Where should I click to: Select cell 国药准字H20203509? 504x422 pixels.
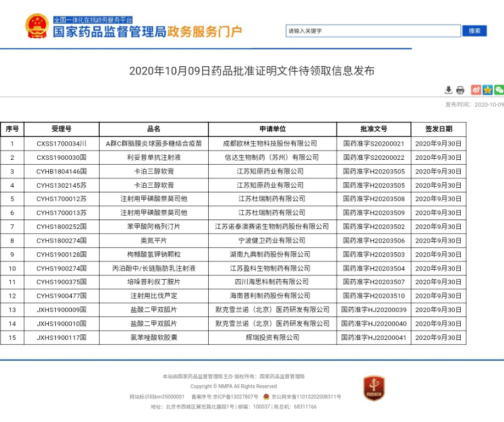click(374, 213)
